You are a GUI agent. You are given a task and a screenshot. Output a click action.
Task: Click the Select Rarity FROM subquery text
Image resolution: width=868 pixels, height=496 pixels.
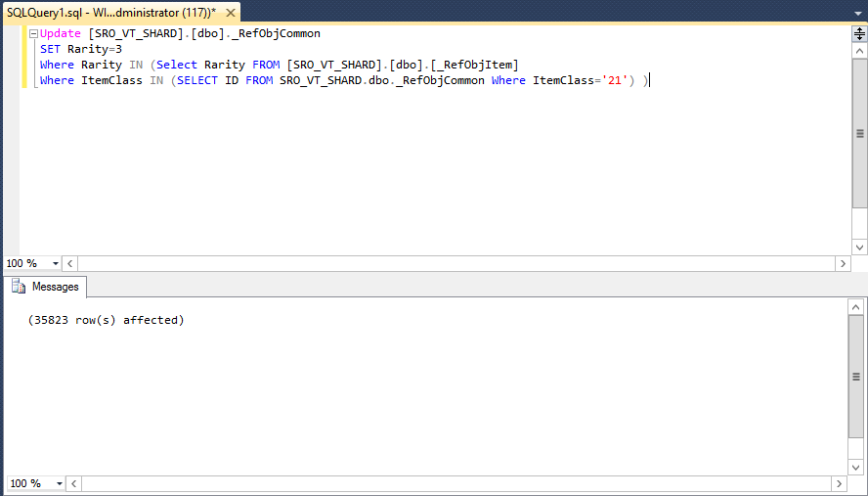coord(218,65)
